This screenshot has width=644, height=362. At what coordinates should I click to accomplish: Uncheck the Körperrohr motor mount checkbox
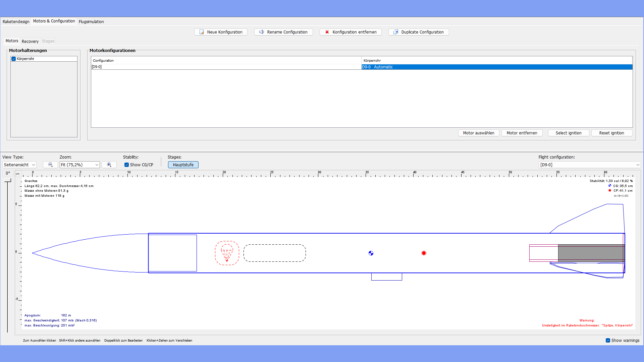pyautogui.click(x=14, y=59)
